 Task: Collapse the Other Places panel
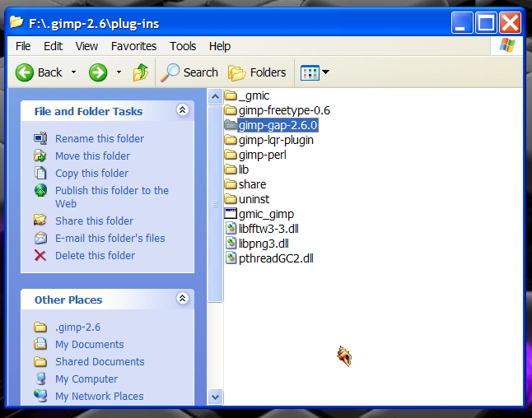[183, 299]
